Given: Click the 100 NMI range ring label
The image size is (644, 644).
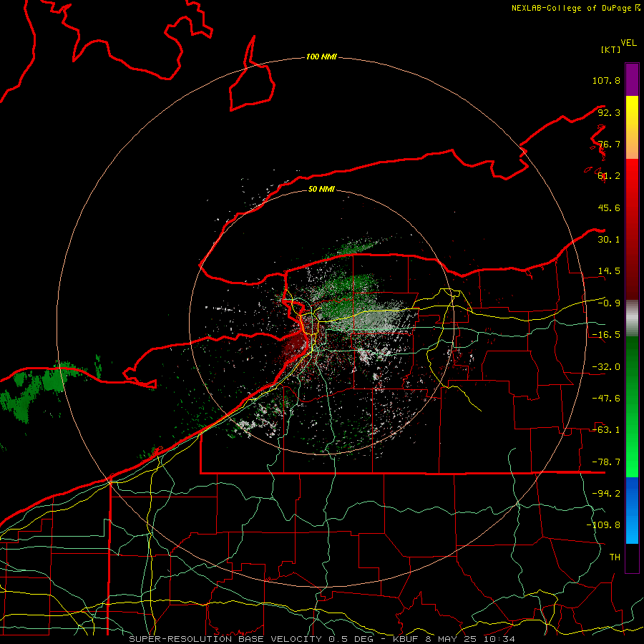Looking at the screenshot, I should (321, 57).
